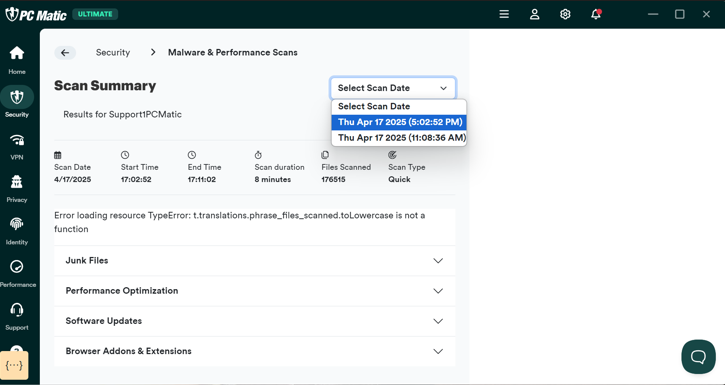Open the hamburger menu in header
The width and height of the screenshot is (725, 385).
(504, 14)
